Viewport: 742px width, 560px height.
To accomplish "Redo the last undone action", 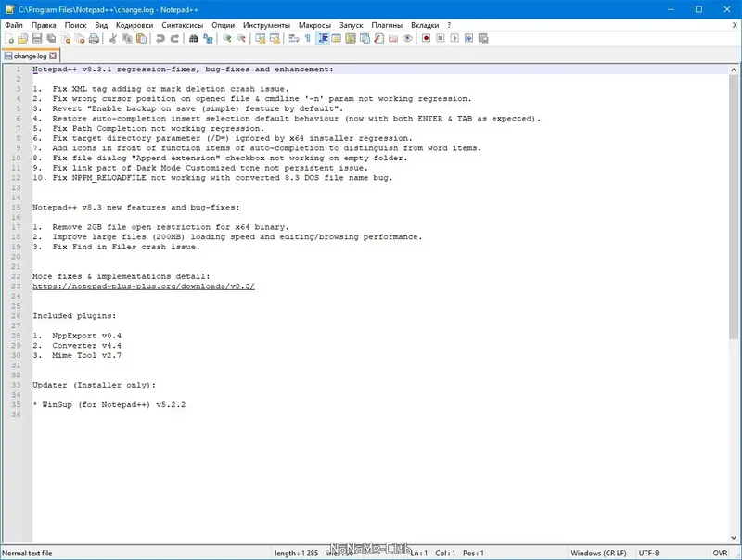I will [x=174, y=39].
